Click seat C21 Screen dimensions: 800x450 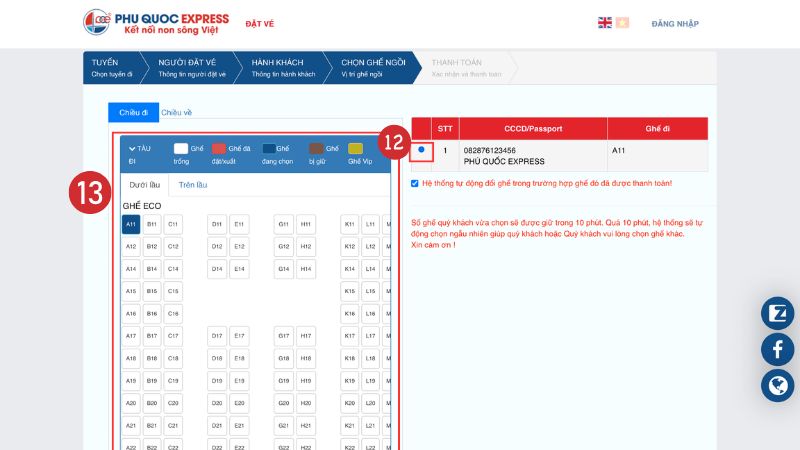click(x=173, y=426)
